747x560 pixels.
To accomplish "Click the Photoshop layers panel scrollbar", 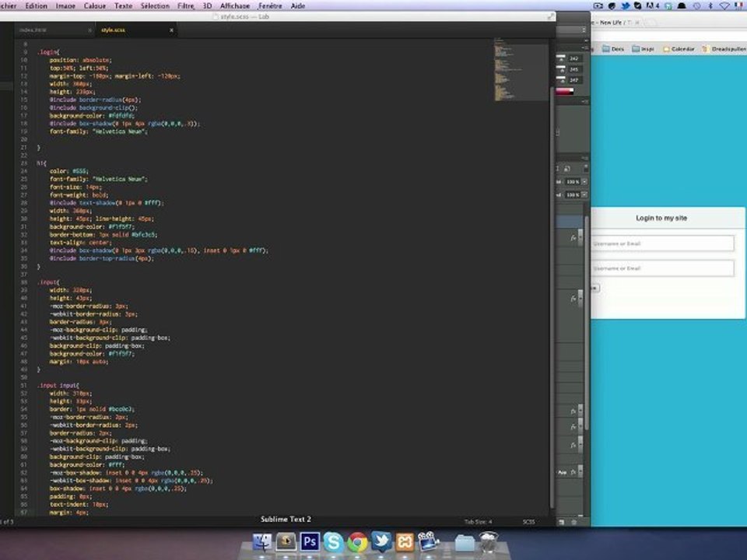I will [587, 322].
